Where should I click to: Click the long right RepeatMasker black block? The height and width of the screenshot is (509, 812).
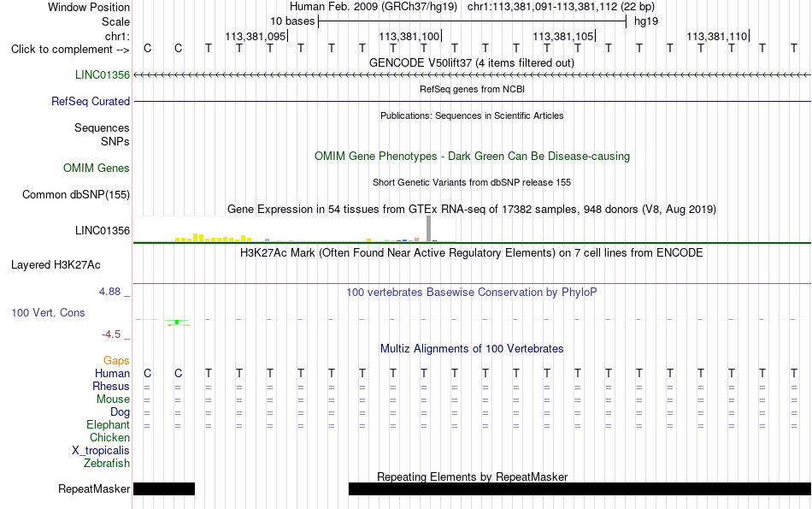(x=580, y=488)
